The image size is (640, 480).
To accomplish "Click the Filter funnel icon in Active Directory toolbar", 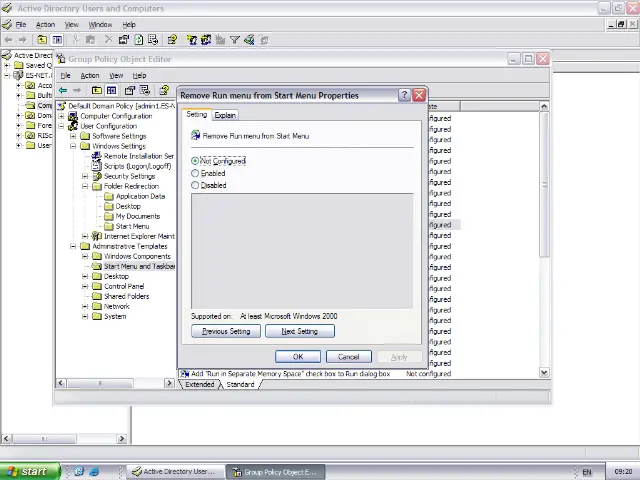I will click(235, 40).
